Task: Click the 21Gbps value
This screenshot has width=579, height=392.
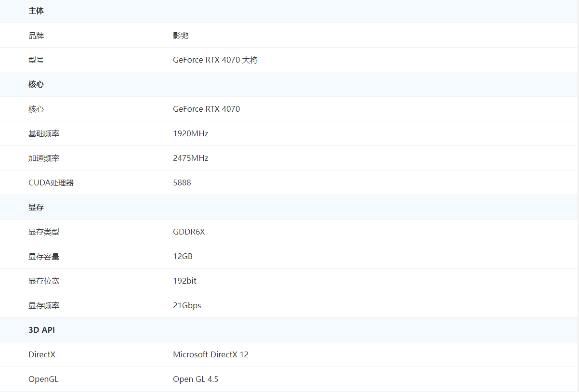Action: click(x=187, y=305)
